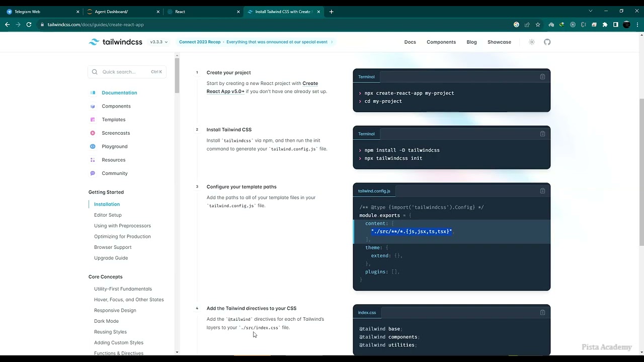Click the tailwindcss logo
The width and height of the screenshot is (644, 362).
tap(116, 42)
